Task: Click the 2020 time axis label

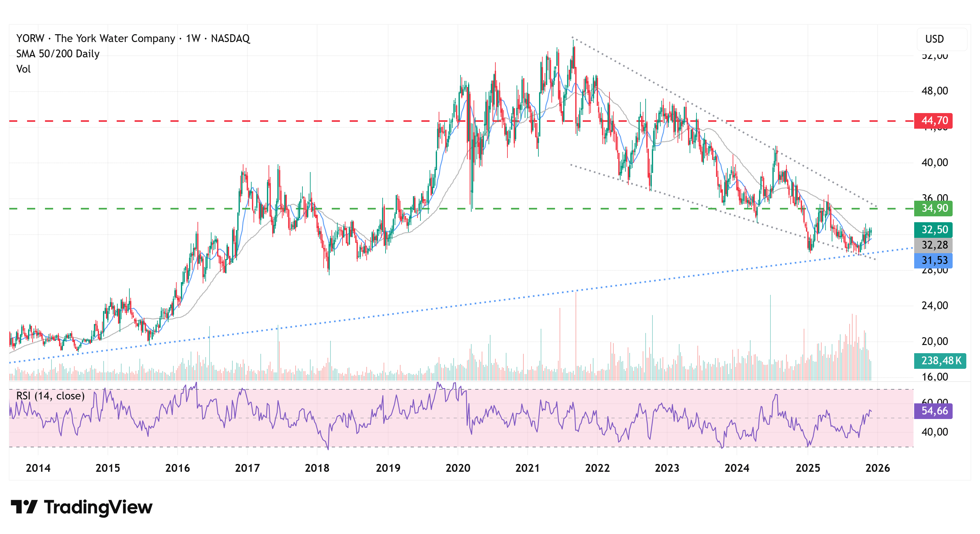Action: (x=458, y=468)
